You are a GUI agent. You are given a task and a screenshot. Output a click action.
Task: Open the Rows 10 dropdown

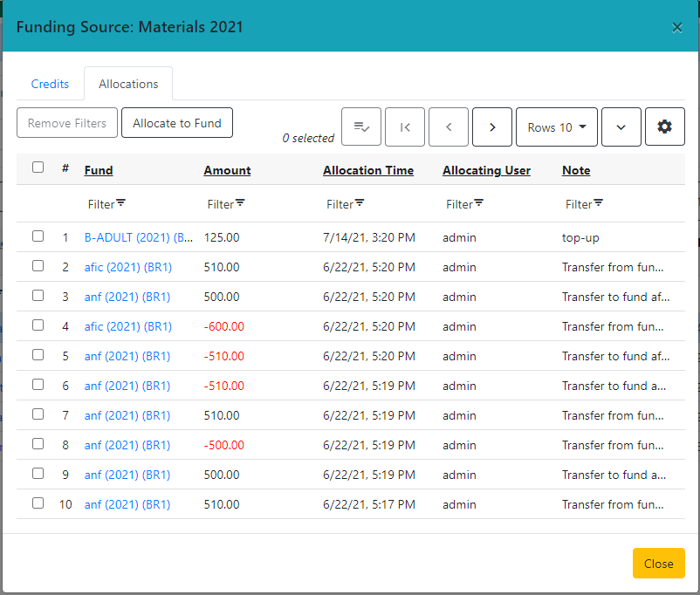556,127
